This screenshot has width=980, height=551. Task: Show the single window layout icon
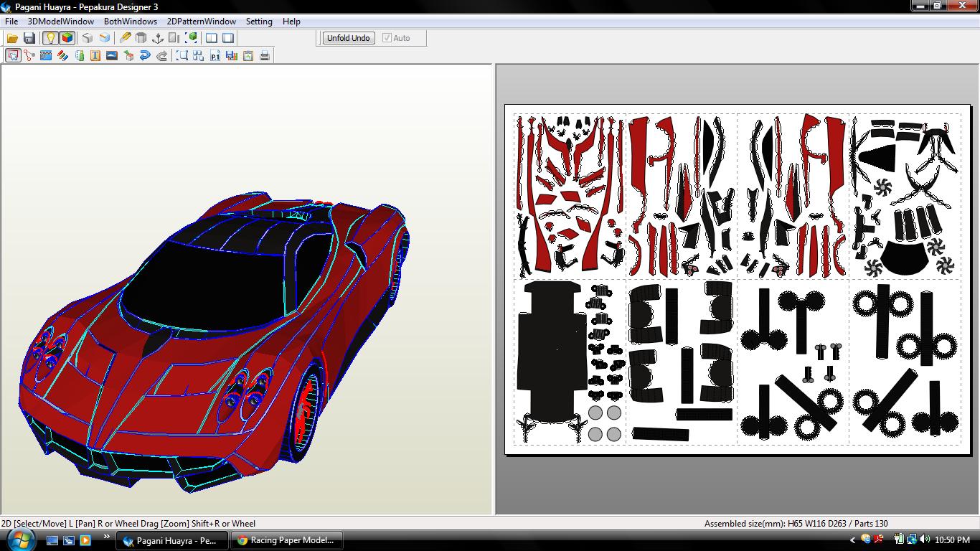click(228, 38)
